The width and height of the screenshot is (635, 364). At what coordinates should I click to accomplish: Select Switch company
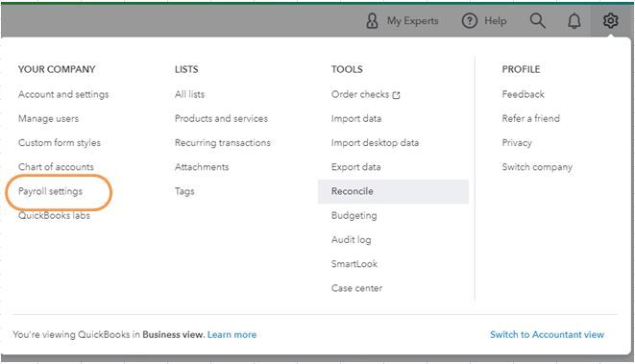[537, 167]
